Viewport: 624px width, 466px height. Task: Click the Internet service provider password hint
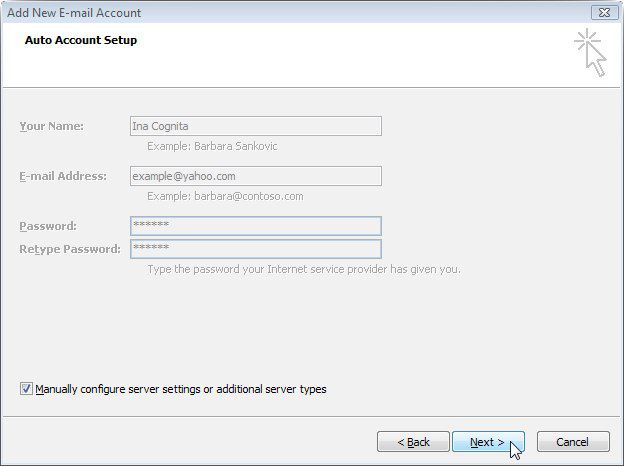[304, 269]
